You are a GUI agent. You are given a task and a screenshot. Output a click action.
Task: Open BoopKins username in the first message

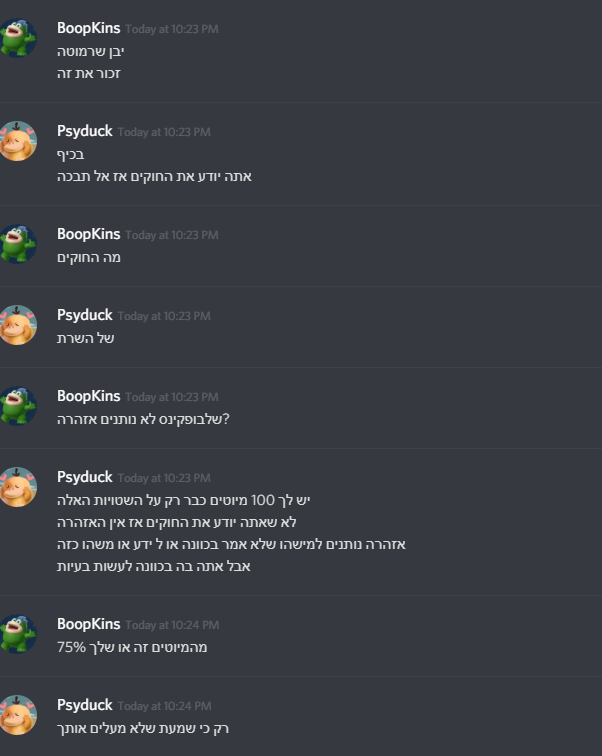[89, 28]
